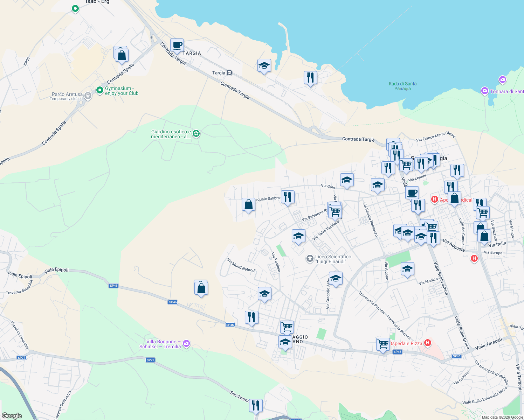The height and width of the screenshot is (420, 524).
Task: Select the grocery cart marker near Ospedale Rizza
Action: click(383, 344)
